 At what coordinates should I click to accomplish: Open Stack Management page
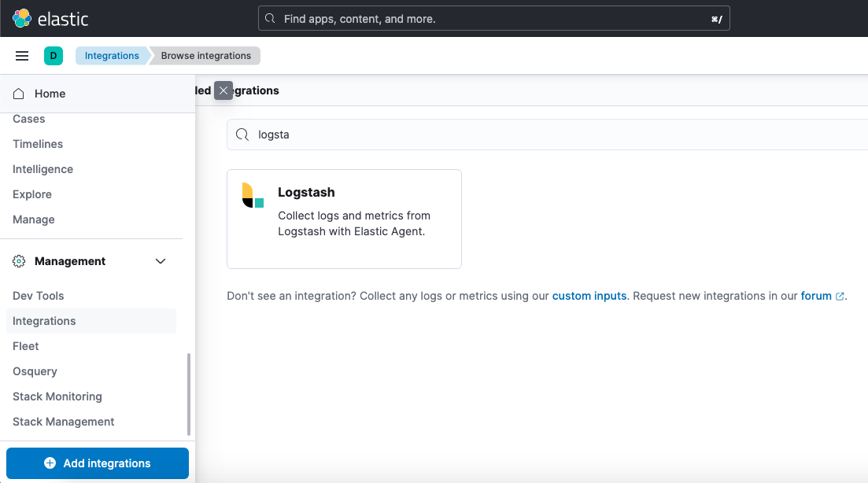point(64,422)
